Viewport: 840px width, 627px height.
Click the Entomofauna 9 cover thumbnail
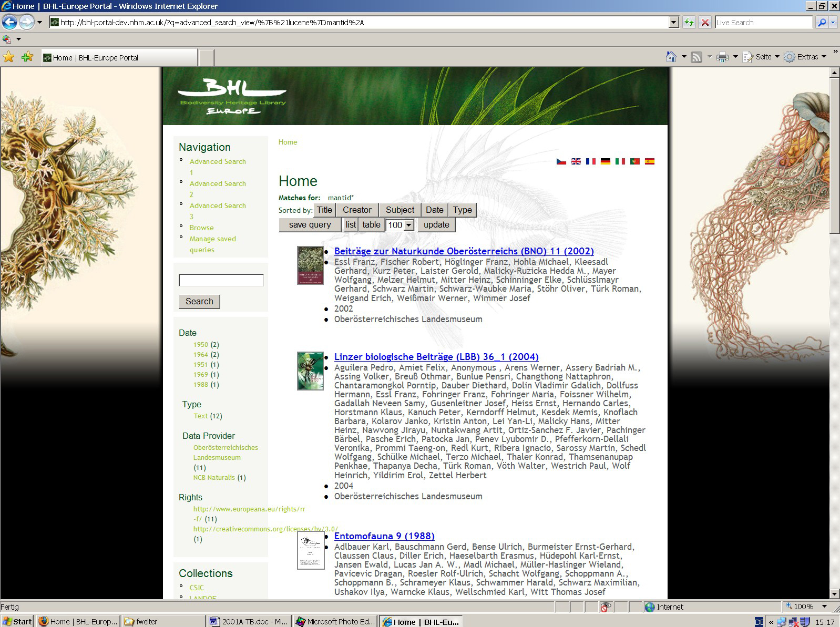[x=310, y=550]
